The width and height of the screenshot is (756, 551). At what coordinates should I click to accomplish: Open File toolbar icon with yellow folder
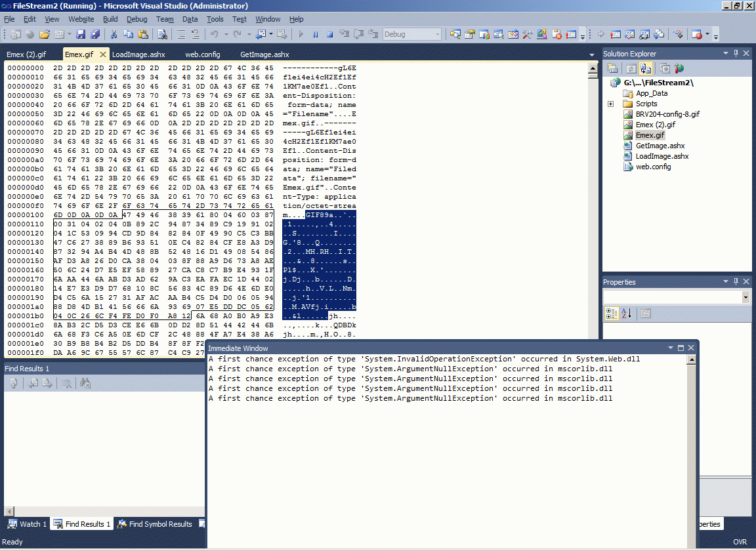pos(45,34)
